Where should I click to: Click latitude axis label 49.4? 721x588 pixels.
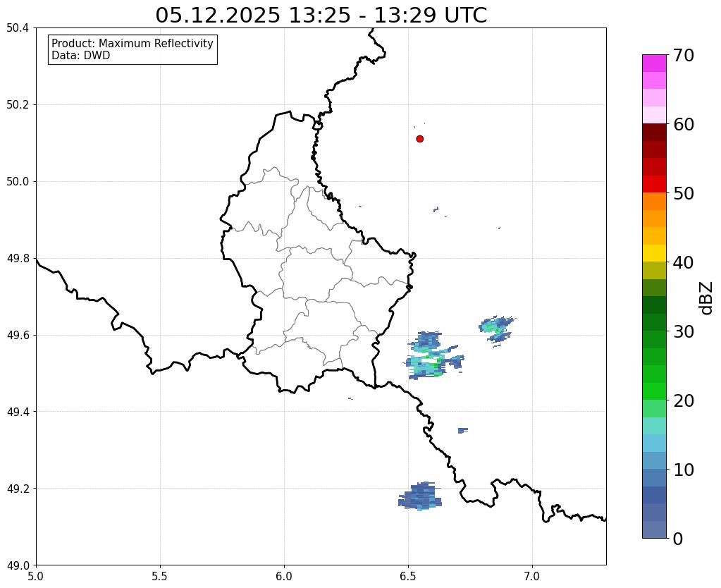18,412
